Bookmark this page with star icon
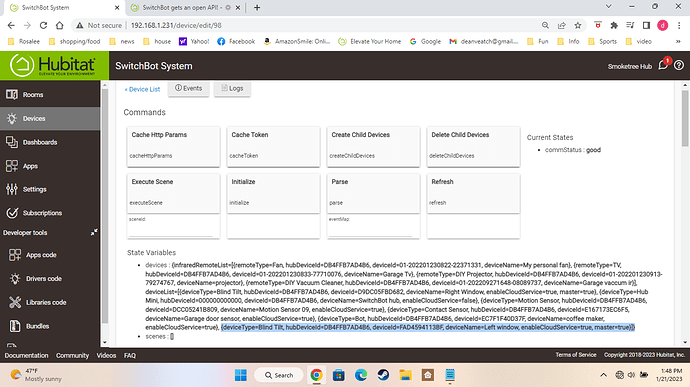The width and height of the screenshot is (690, 387). click(x=578, y=26)
